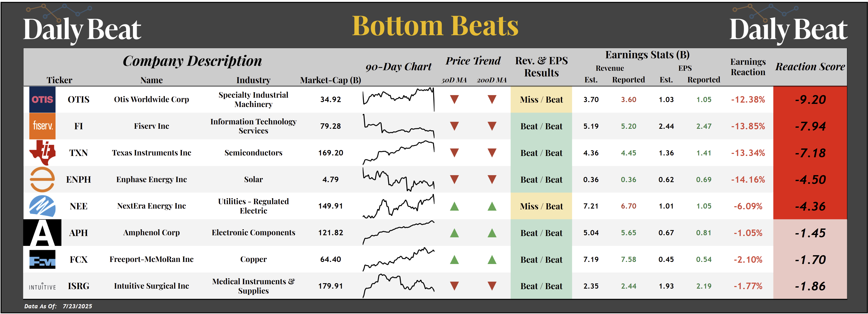868x314 pixels.
Task: Click the Freeport-McMoRan logo
Action: point(42,260)
